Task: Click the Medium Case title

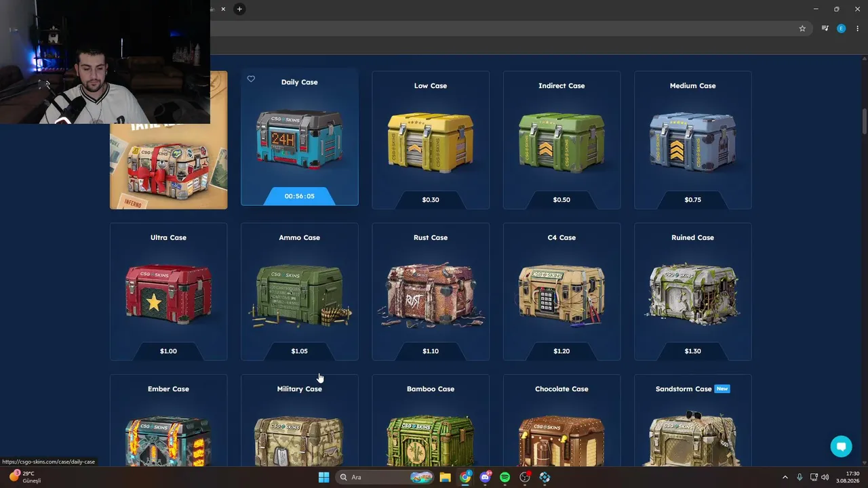Action: (x=692, y=86)
